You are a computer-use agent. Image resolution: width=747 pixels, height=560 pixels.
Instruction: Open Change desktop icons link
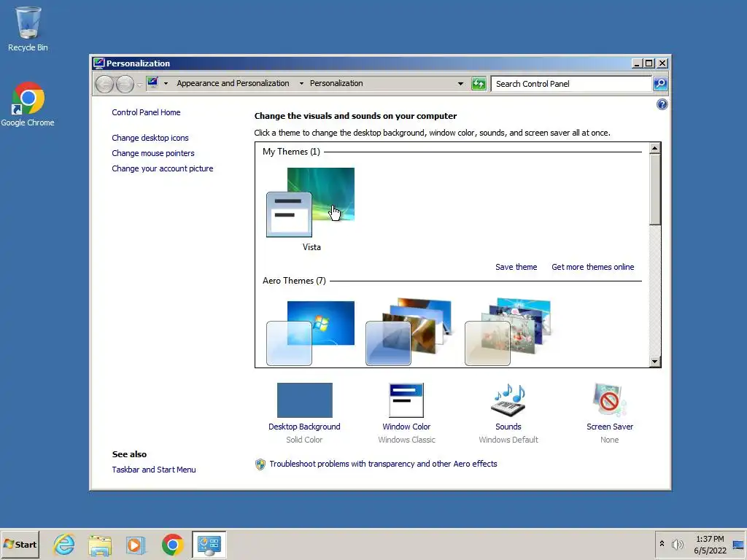150,138
